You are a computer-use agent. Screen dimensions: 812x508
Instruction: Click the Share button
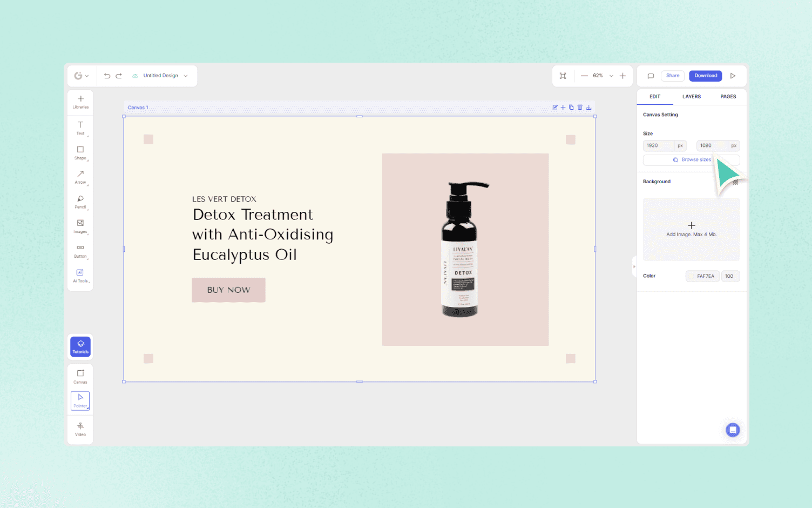[673, 76]
